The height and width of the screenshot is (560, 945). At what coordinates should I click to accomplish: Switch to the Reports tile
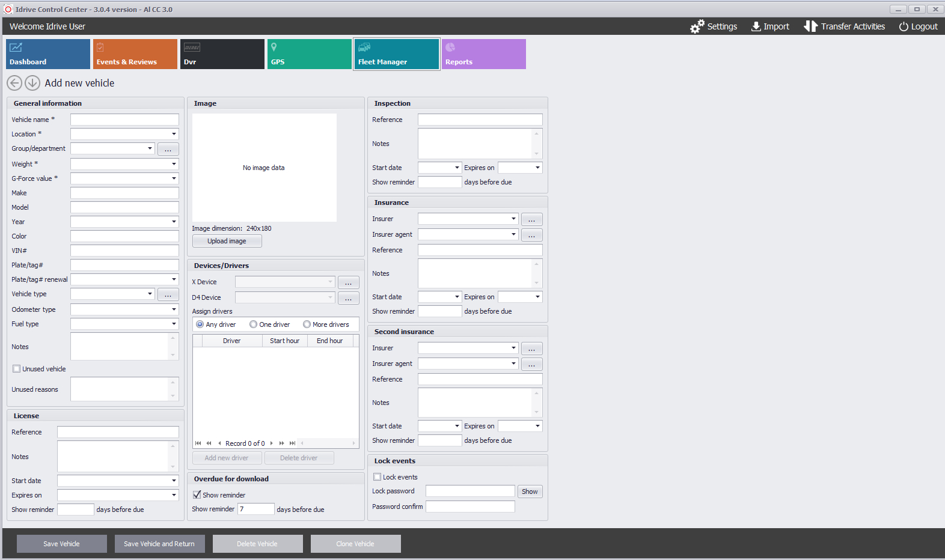pyautogui.click(x=483, y=54)
